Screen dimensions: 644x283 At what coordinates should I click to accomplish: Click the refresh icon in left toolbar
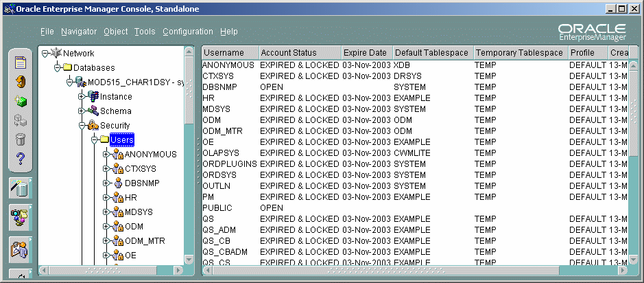[21, 82]
